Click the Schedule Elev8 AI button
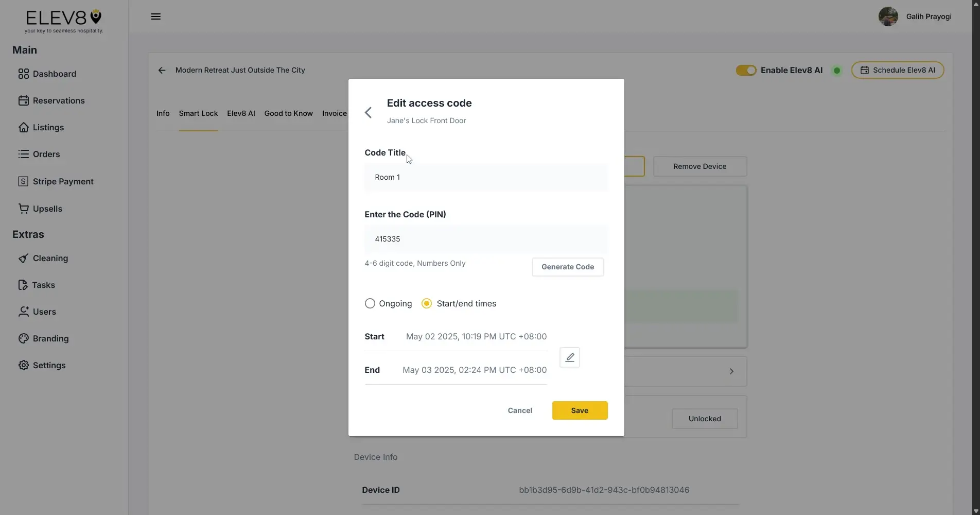The height and width of the screenshot is (515, 980). 897,71
